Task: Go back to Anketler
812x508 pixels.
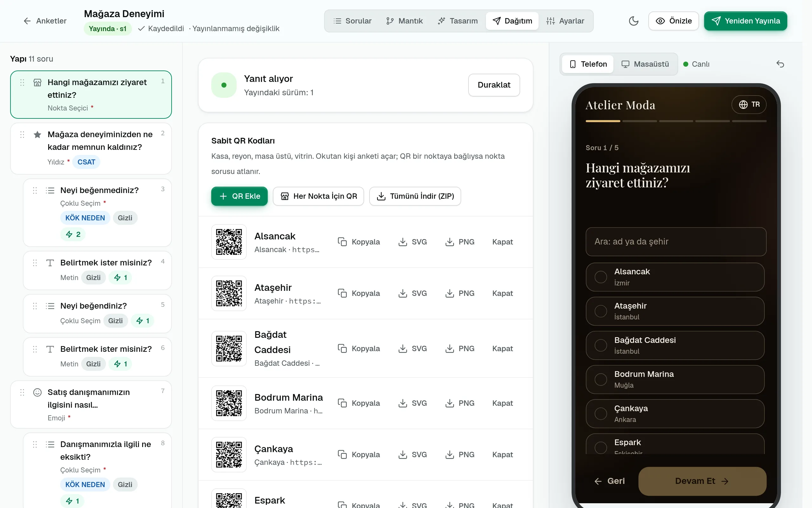Action: coord(45,21)
